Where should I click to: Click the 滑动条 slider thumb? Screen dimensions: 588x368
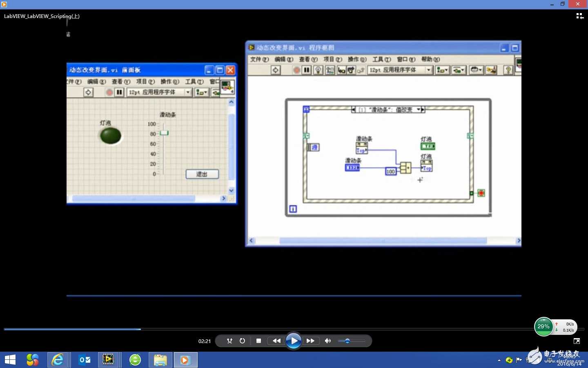[x=164, y=133]
